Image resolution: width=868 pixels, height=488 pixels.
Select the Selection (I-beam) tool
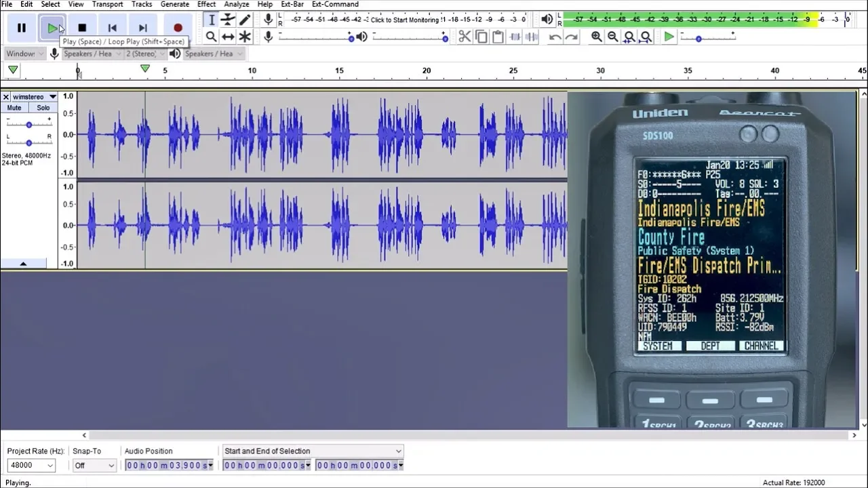pos(212,20)
